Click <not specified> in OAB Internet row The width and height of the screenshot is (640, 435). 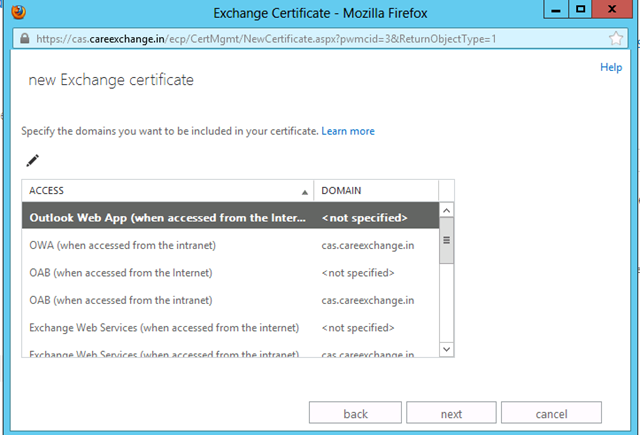pos(358,273)
